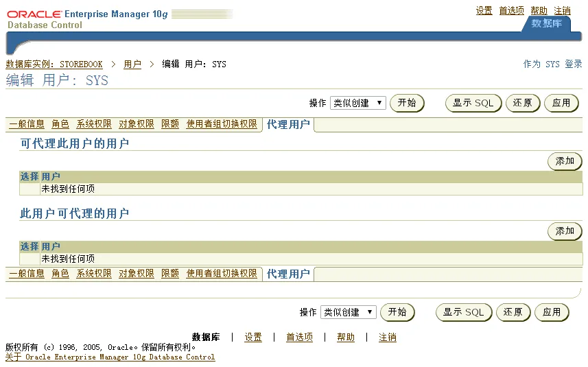Open the bottom 操作 dropdown showing 类似创建
This screenshot has height=367, width=588.
point(349,312)
